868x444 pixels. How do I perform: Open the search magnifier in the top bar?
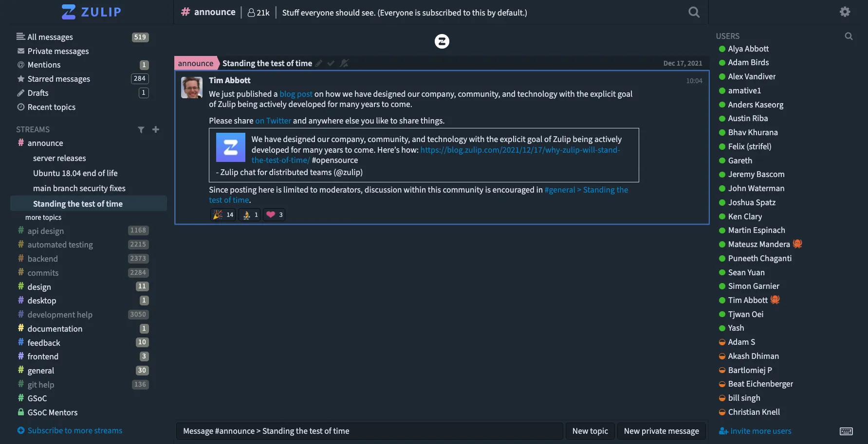(694, 12)
